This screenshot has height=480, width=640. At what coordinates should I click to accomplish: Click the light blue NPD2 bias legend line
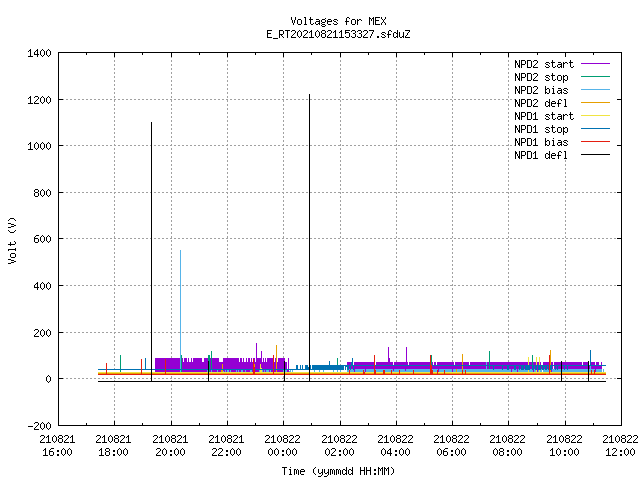(596, 90)
